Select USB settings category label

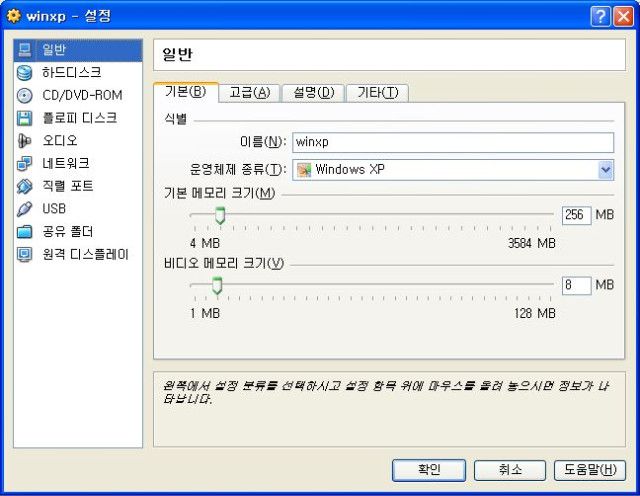coord(54,209)
